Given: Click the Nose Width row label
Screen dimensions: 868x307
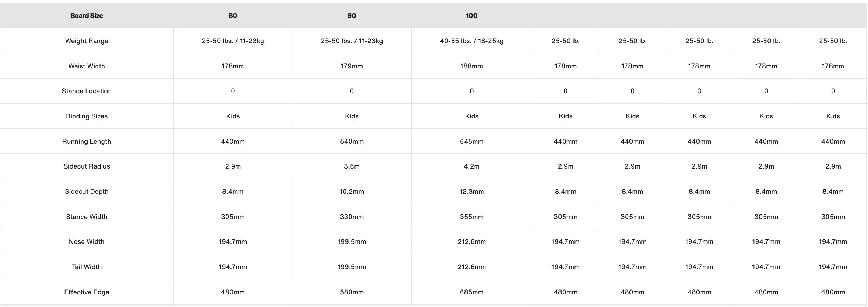Looking at the screenshot, I should [87, 242].
